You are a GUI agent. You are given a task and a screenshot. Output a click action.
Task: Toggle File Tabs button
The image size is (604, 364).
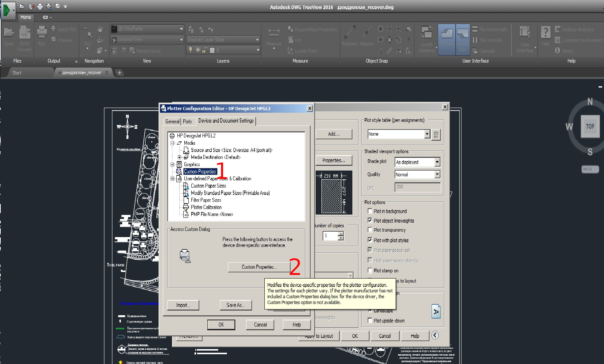[447, 39]
